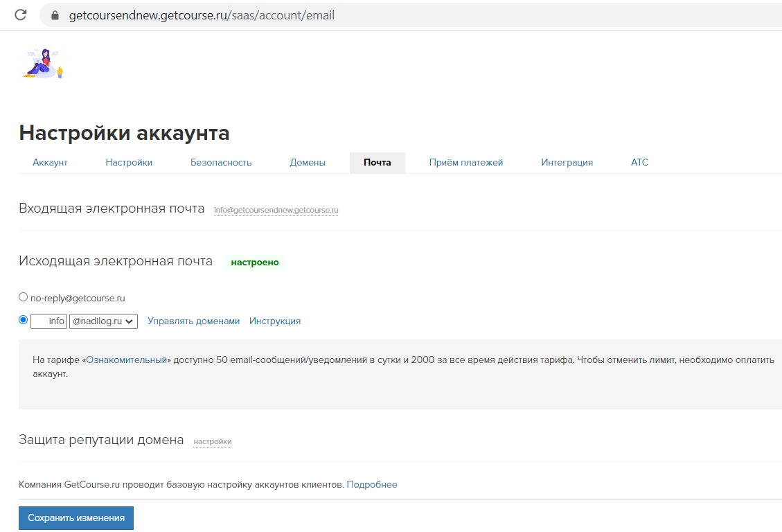Select the no-reply@getcourse.ru radio option

click(24, 297)
